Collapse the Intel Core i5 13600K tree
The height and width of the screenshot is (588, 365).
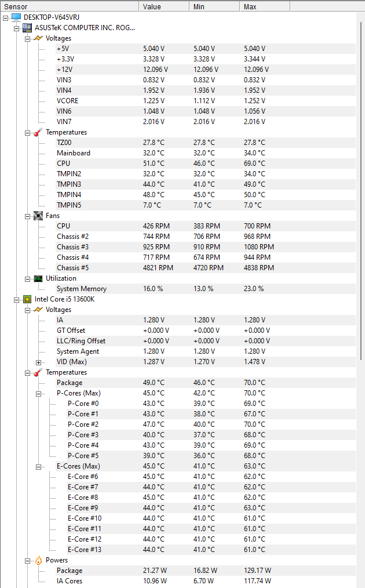(17, 299)
